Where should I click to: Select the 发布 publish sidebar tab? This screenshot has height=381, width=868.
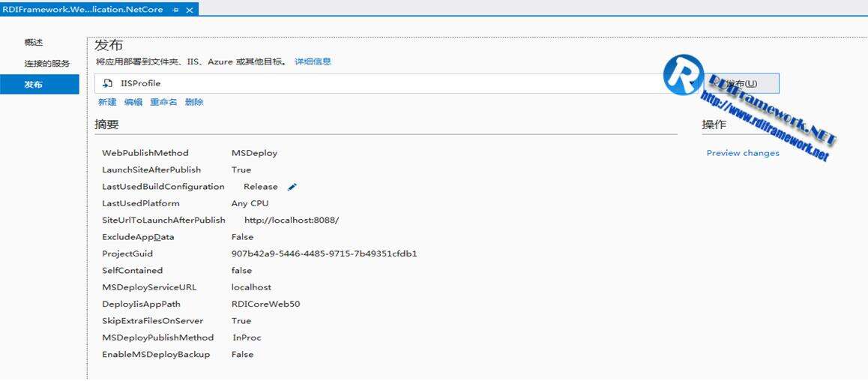[x=39, y=85]
